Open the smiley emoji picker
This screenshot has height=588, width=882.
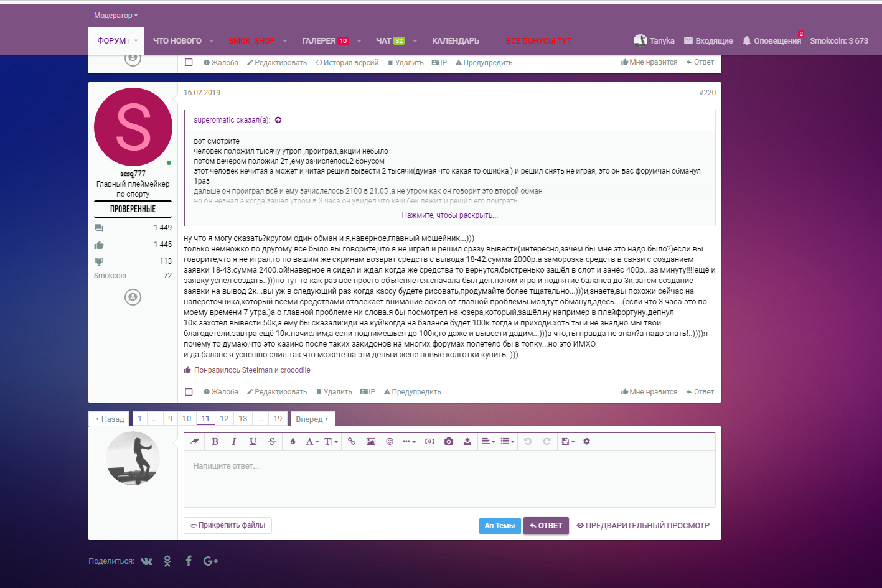coord(390,441)
